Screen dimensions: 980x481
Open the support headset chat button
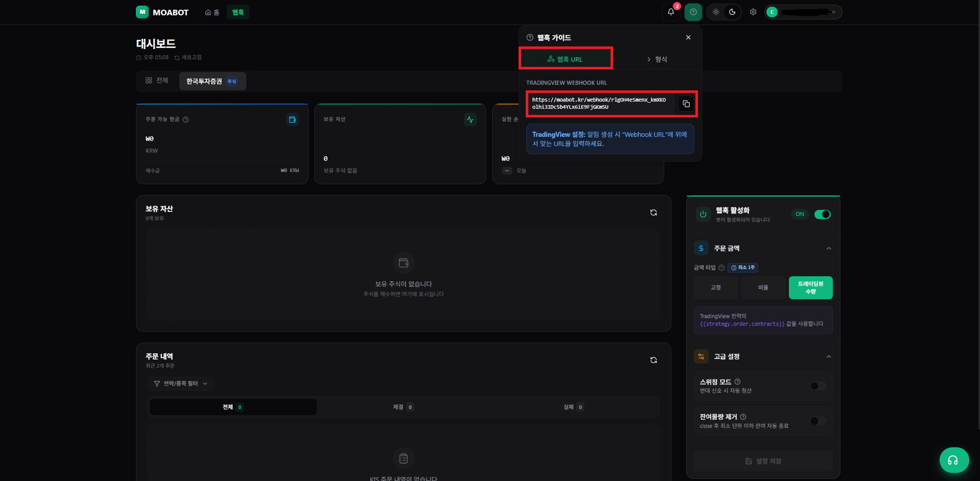[954, 460]
